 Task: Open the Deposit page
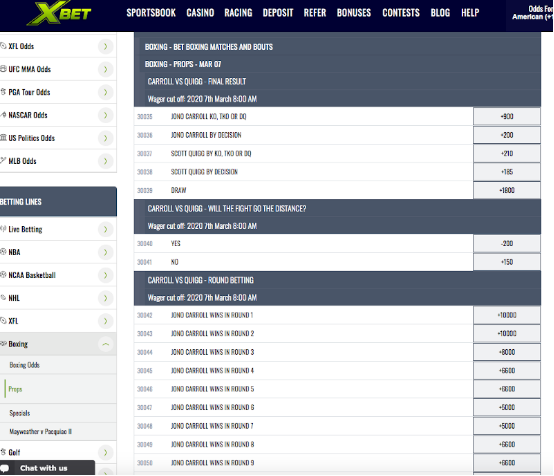[278, 13]
